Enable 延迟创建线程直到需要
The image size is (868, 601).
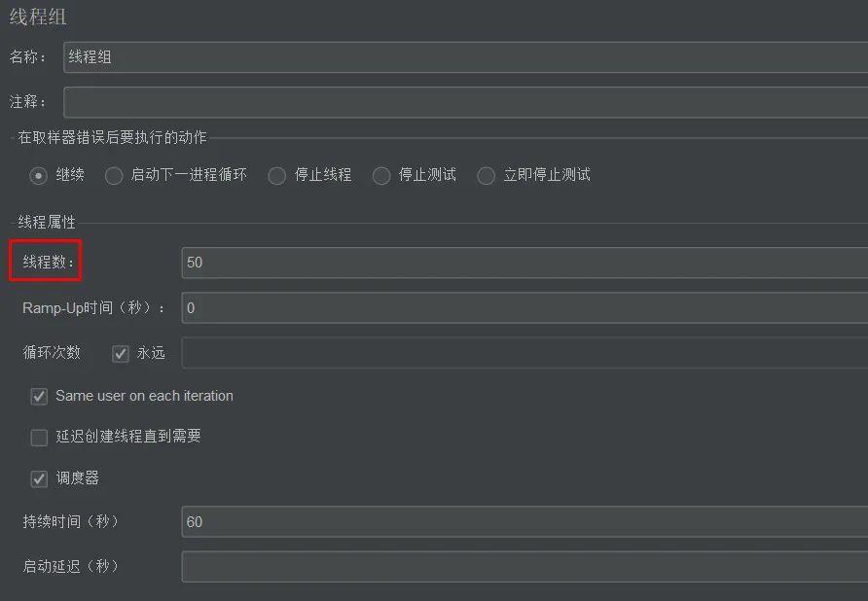tap(38, 438)
